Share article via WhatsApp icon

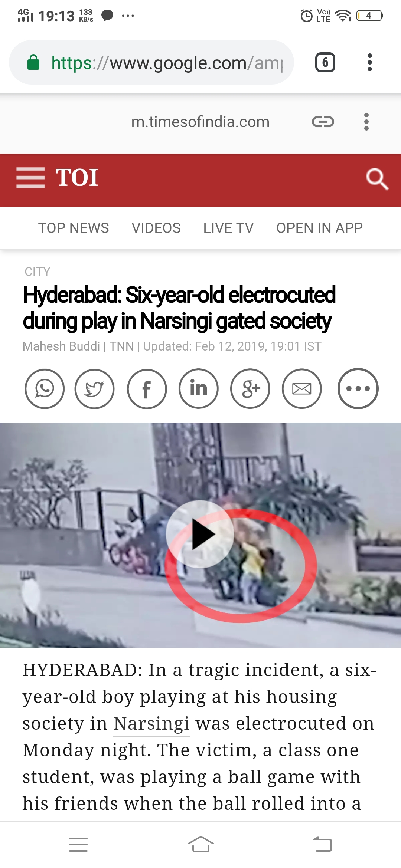(x=45, y=389)
